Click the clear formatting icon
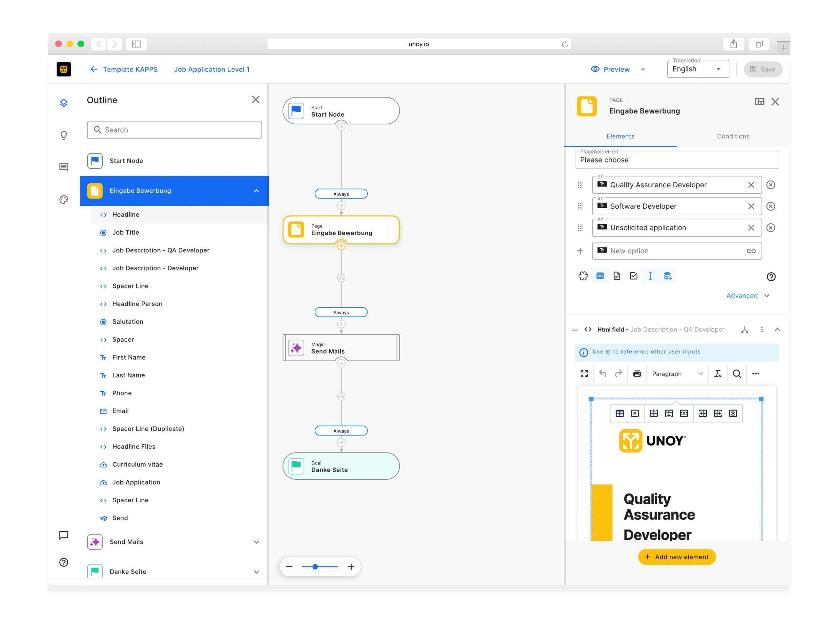This screenshot has width=840, height=630. [717, 374]
